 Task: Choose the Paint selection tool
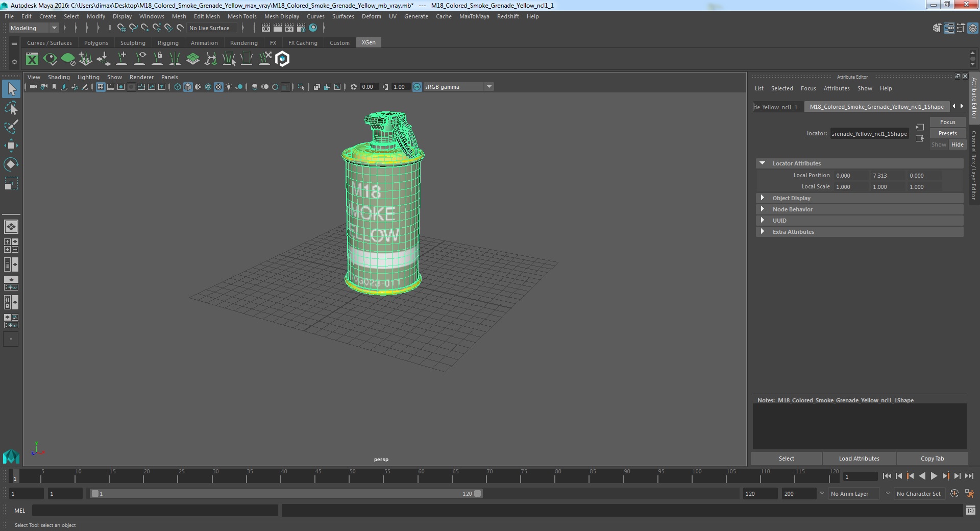pyautogui.click(x=11, y=127)
